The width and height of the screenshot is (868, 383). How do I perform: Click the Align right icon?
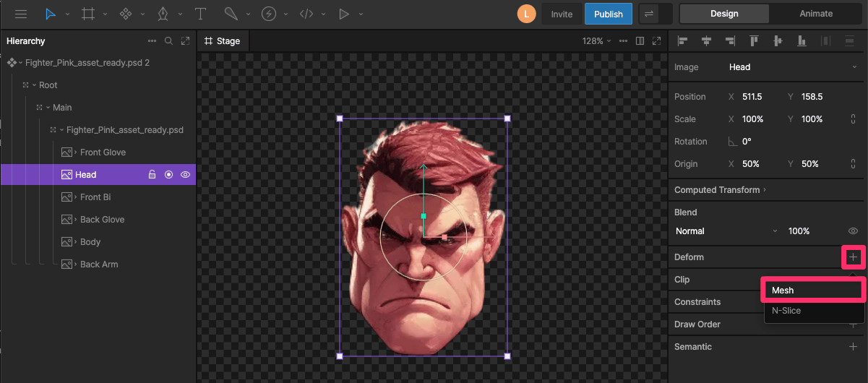click(730, 41)
